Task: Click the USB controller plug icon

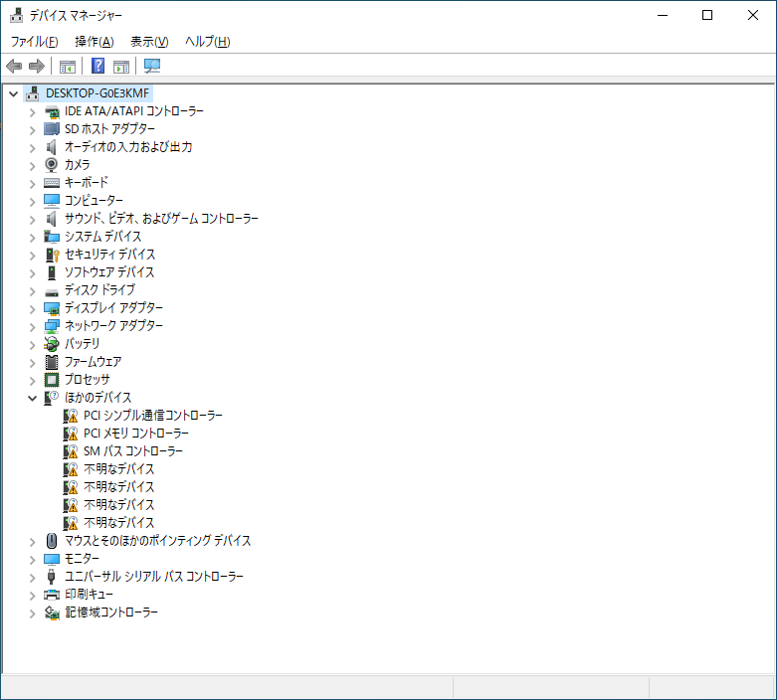Action: (52, 577)
